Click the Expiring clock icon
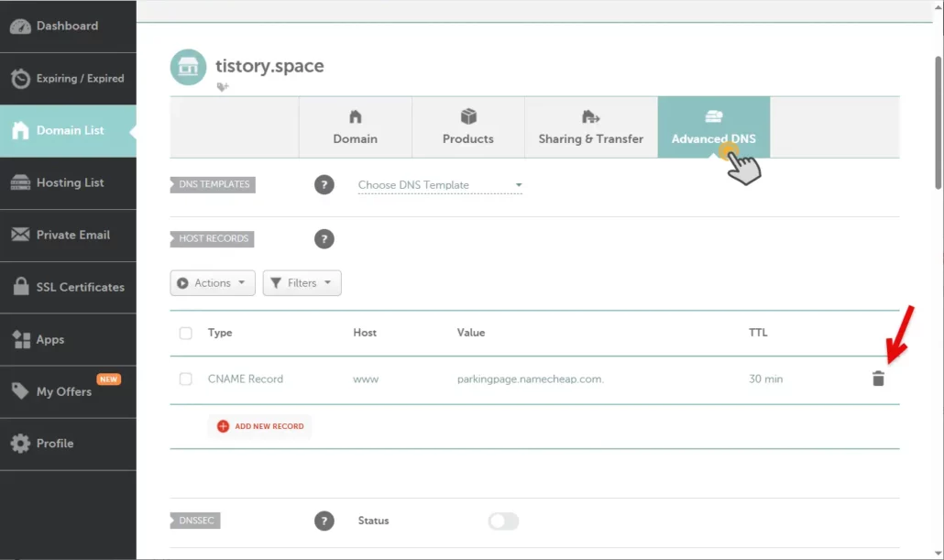The image size is (944, 560). [x=20, y=78]
